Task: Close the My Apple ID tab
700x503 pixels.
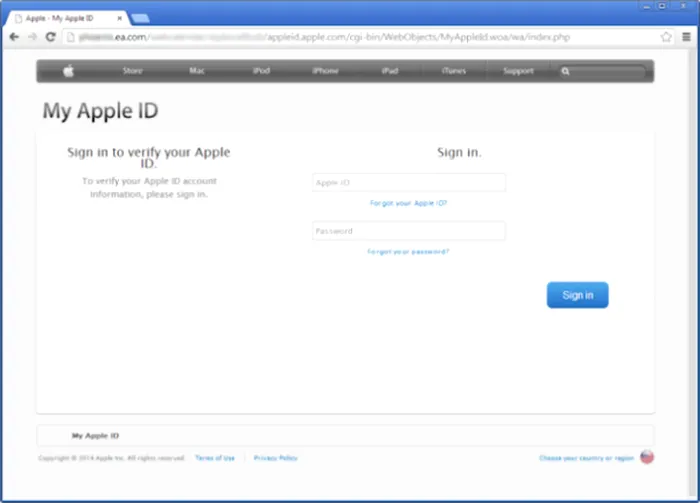Action: pos(119,18)
